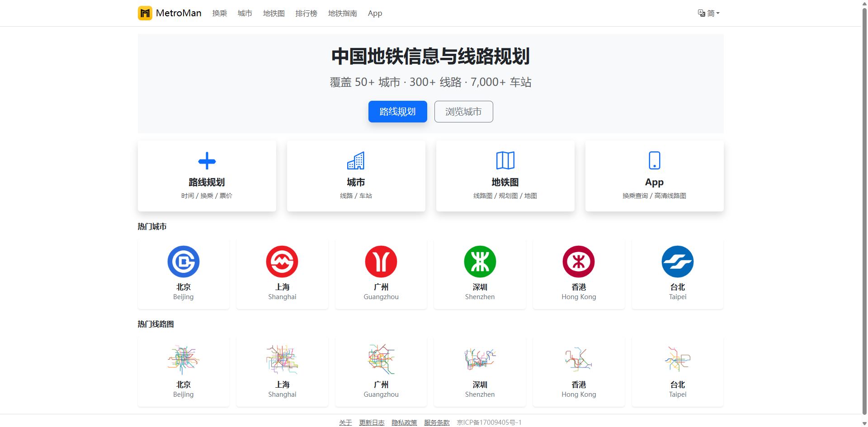Select the Shanghai metro logo
Viewport: 868px width, 427px height.
click(282, 262)
